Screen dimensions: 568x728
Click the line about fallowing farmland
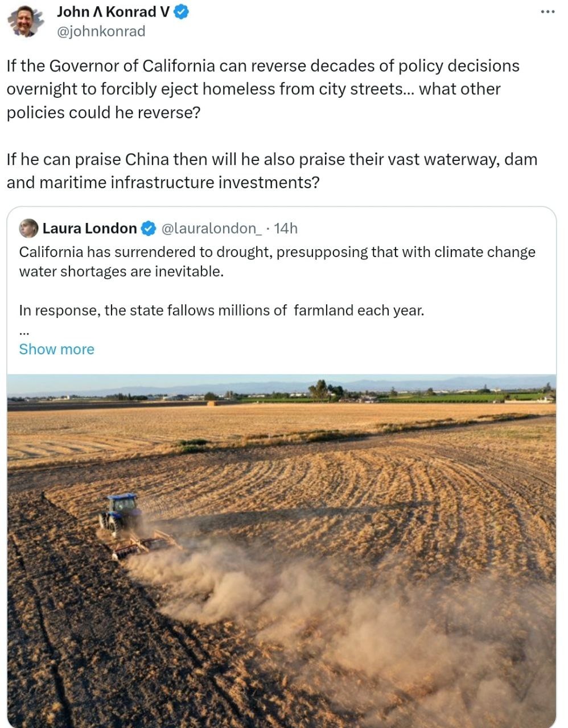tap(221, 311)
